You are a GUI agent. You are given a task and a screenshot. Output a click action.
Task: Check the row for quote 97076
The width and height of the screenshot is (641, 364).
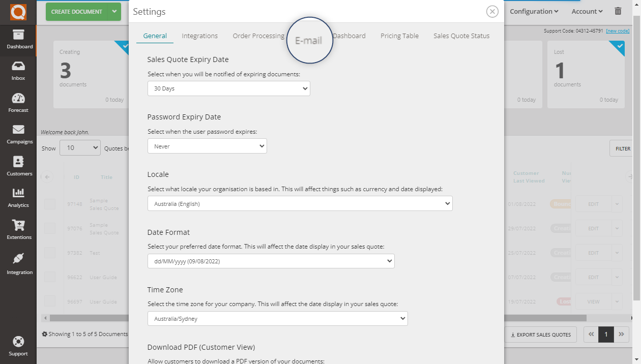(49, 228)
